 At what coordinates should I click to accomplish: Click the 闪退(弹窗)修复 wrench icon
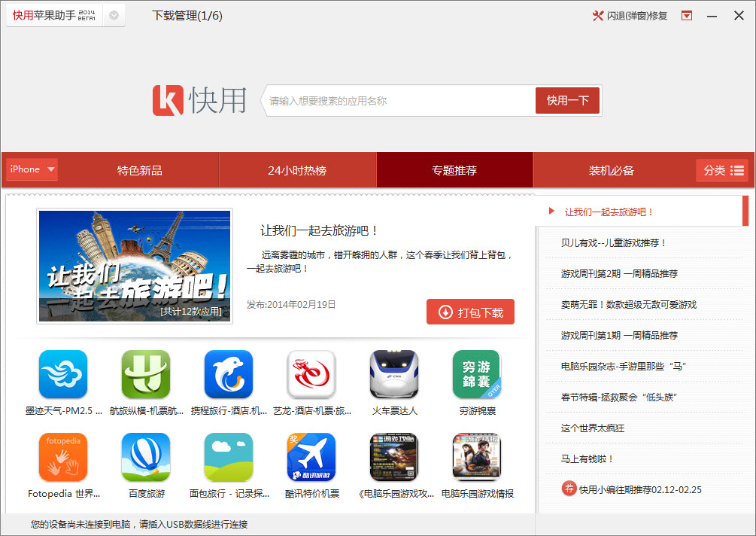coord(598,16)
